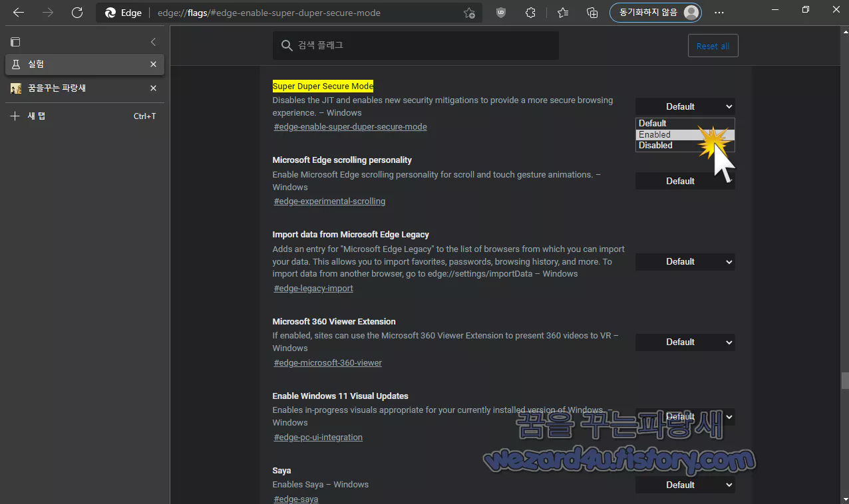Close the 실험 tab

(x=153, y=64)
